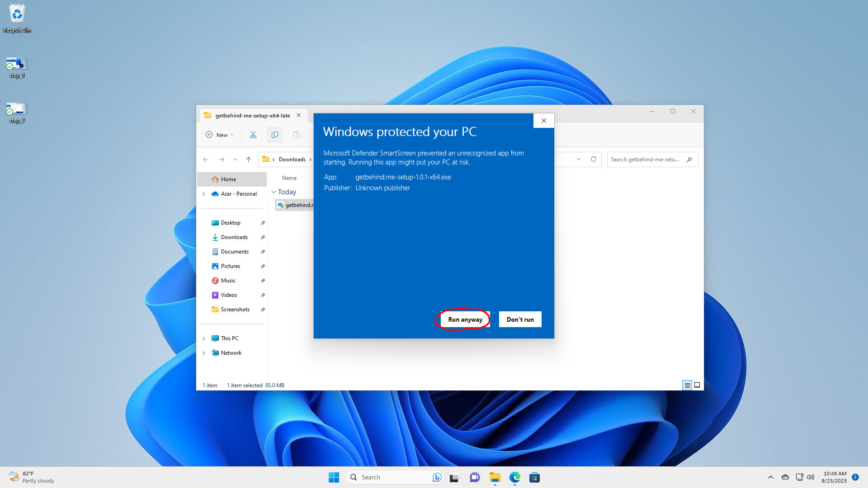Viewport: 868px width, 488px height.
Task: Click the pin icon next to Music
Action: 263,281
